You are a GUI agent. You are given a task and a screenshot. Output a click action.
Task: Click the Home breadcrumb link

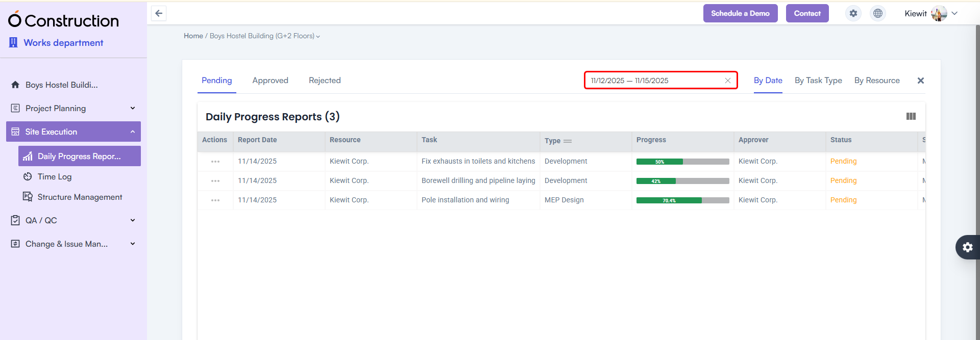(193, 36)
